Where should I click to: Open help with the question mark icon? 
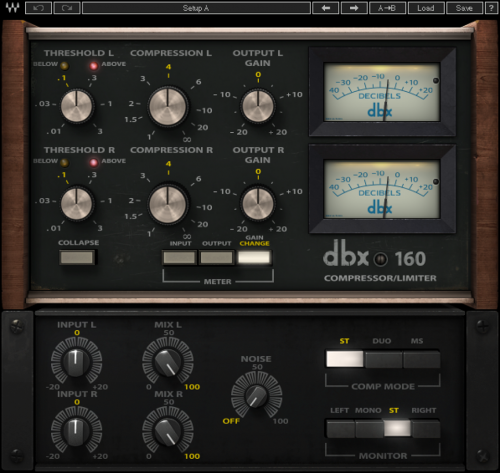pyautogui.click(x=491, y=8)
